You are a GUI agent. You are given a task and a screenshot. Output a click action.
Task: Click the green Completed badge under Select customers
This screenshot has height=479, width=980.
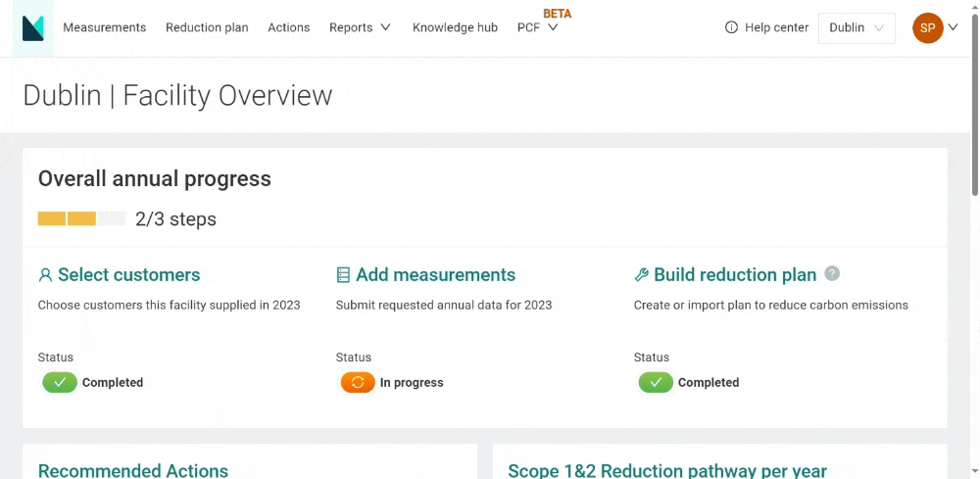pyautogui.click(x=60, y=382)
